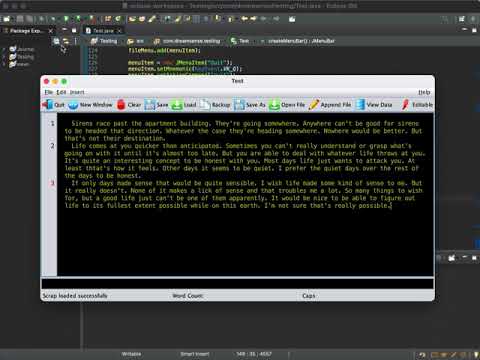
Task: Close the Test.java editor tab
Action: [119, 31]
